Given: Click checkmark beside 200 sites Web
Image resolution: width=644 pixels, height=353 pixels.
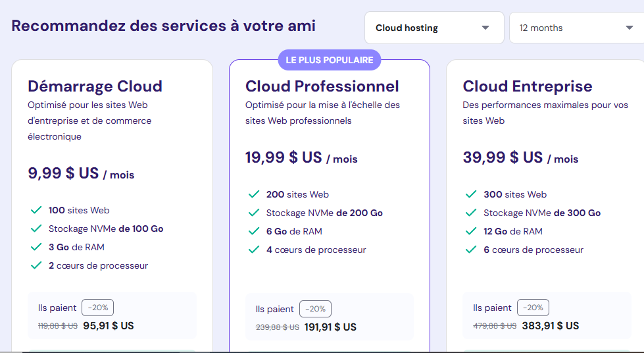Looking at the screenshot, I should pos(254,194).
